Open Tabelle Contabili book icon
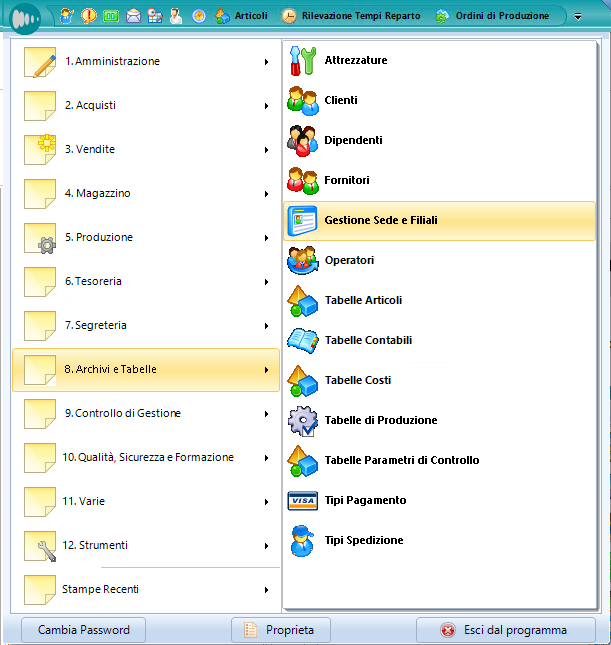611x645 pixels. (x=302, y=341)
